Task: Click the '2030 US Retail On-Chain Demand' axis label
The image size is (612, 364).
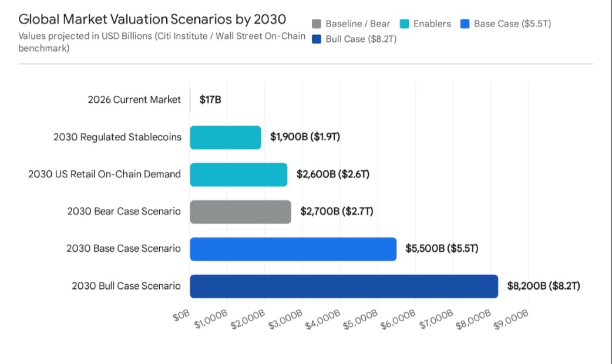Action: click(105, 174)
